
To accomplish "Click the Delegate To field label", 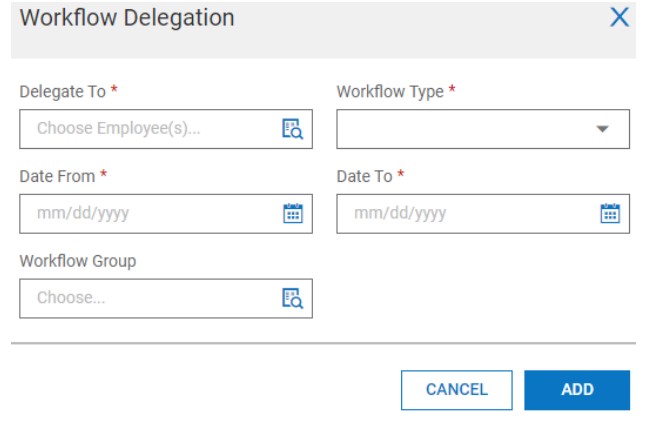I will click(62, 91).
